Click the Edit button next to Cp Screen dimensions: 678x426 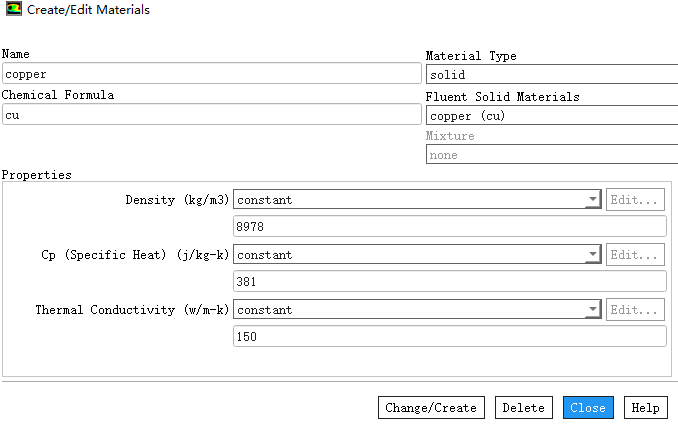(635, 255)
